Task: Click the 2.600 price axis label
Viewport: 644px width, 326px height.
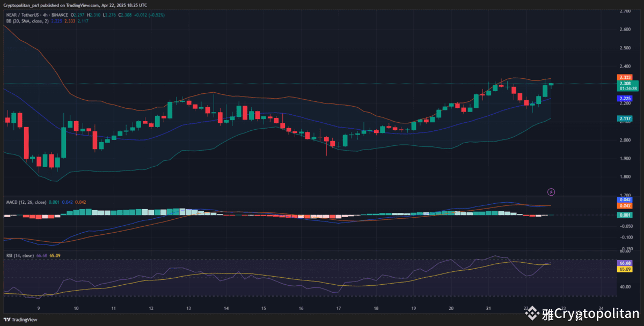Action: coord(625,29)
